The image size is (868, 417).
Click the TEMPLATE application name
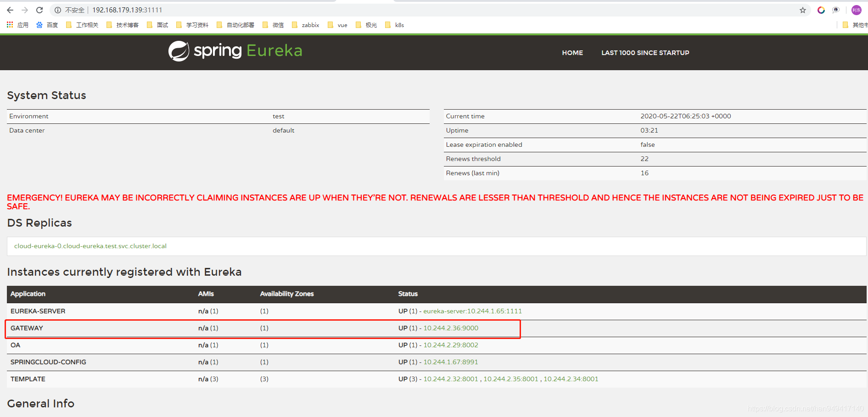pyautogui.click(x=28, y=379)
